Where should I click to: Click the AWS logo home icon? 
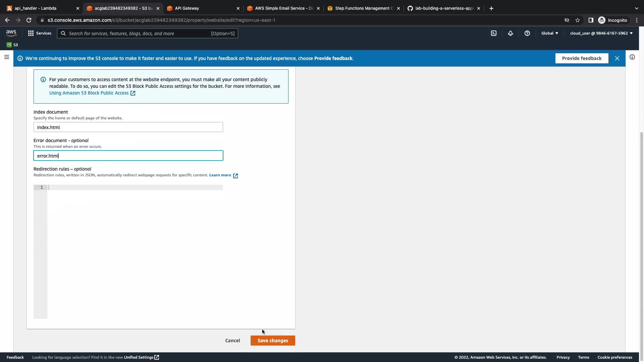pos(11,33)
